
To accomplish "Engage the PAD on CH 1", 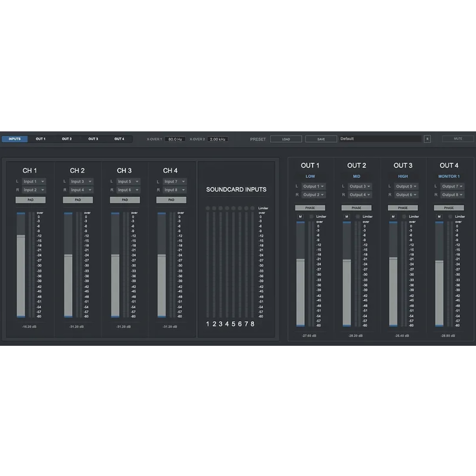I will (30, 200).
